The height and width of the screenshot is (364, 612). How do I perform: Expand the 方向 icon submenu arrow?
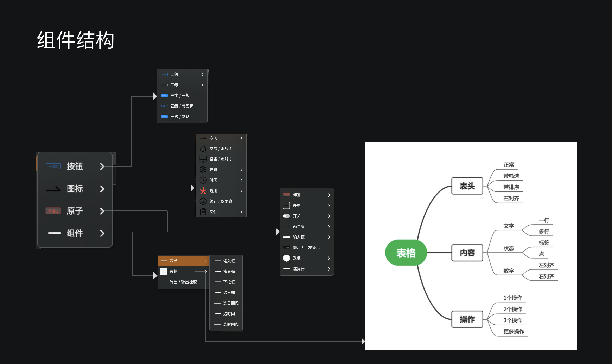[241, 138]
